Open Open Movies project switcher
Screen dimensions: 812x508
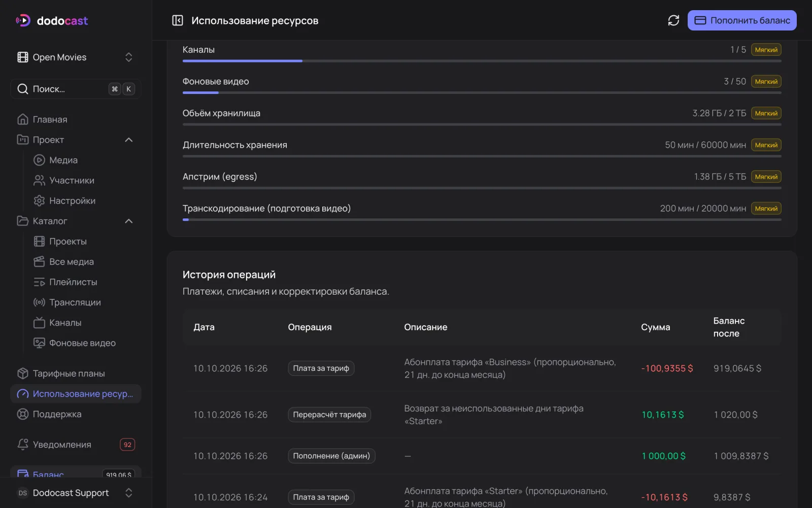76,57
